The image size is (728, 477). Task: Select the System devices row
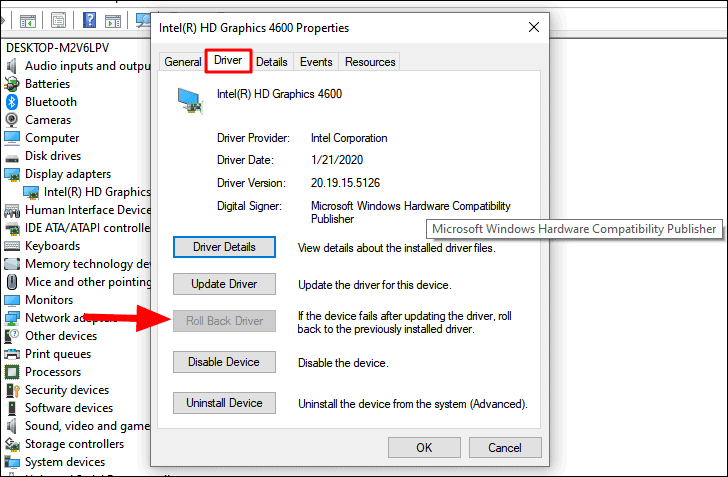[x=55, y=462]
